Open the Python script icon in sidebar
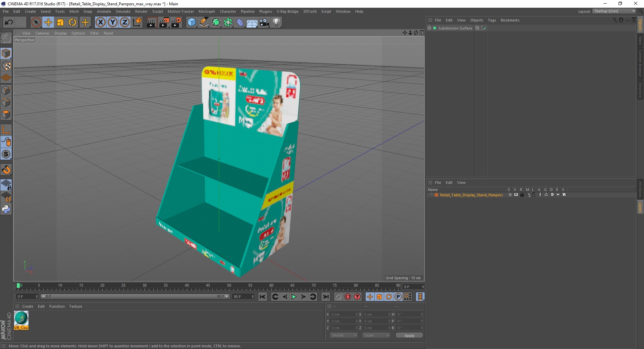Screen dimensions: 644x349 coord(6,209)
